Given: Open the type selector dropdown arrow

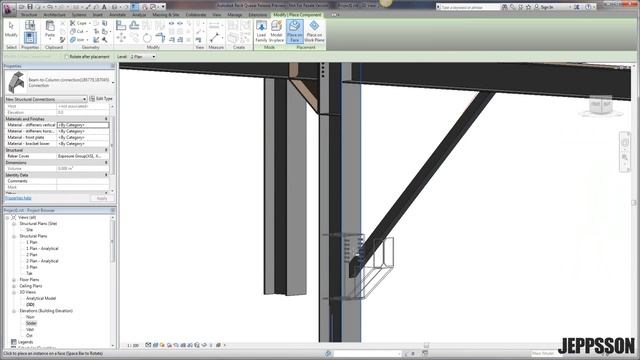Looking at the screenshot, I should point(113,82).
